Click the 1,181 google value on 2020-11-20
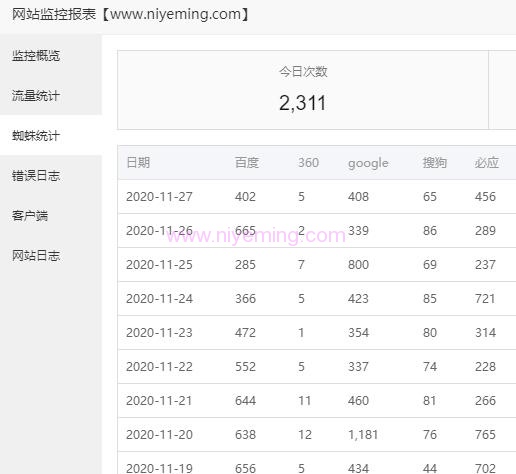The width and height of the screenshot is (516, 474). [363, 435]
